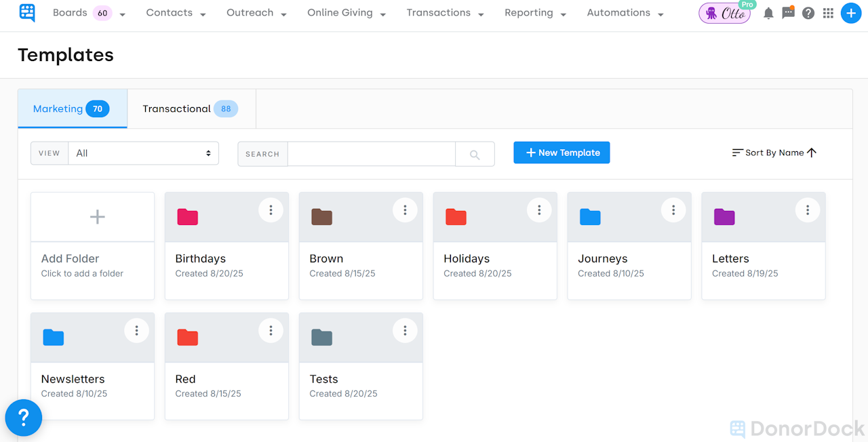Open the notifications bell icon
This screenshot has width=868, height=442.
768,13
